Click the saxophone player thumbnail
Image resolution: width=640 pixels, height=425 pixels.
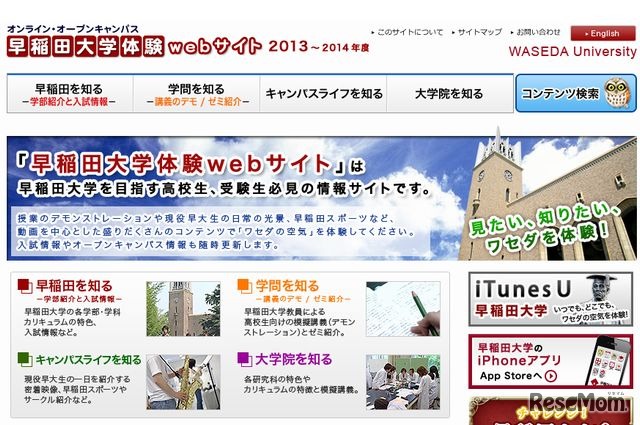click(183, 382)
